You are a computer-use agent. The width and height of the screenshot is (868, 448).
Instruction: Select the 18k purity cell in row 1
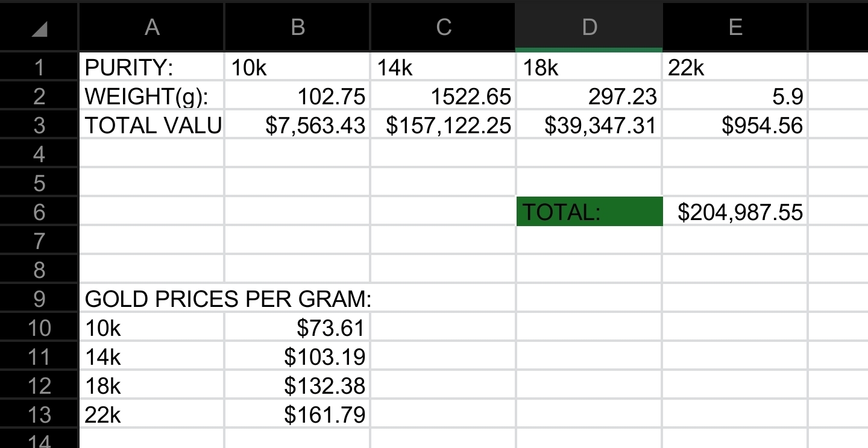589,67
